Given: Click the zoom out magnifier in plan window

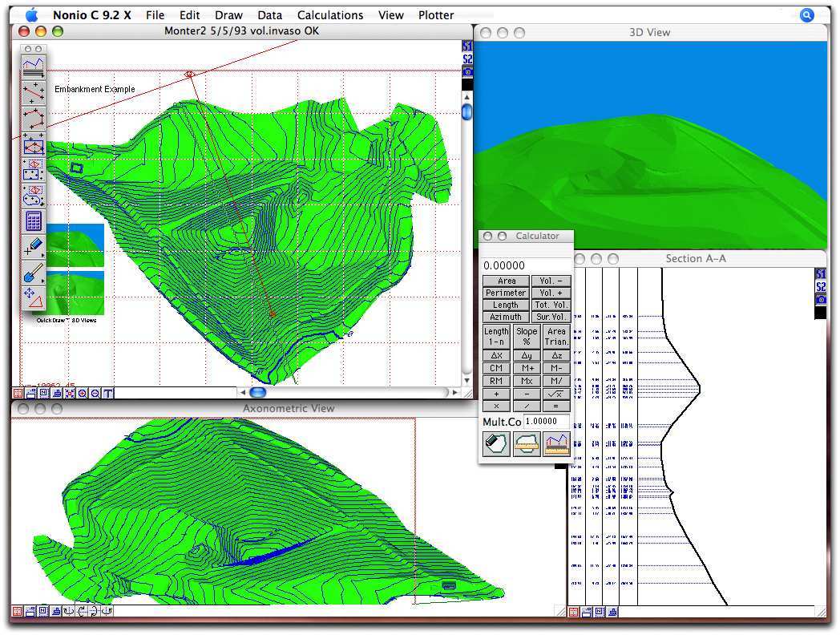Looking at the screenshot, I should coord(95,394).
